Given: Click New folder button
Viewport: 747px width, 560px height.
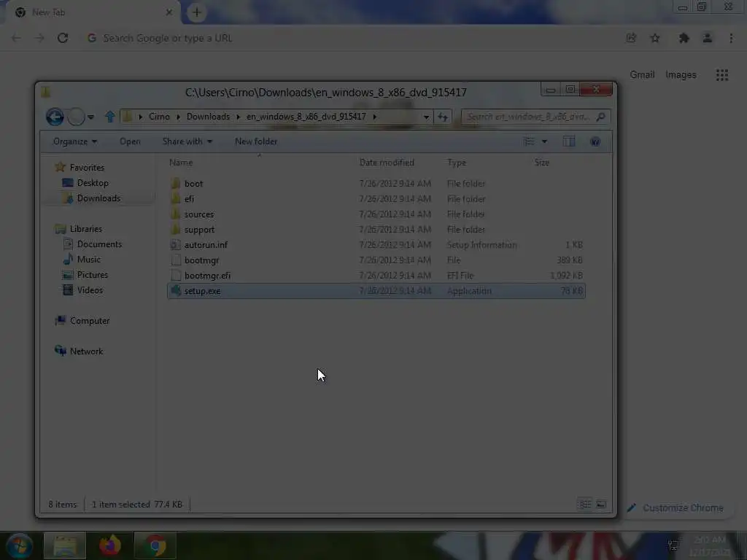Looking at the screenshot, I should (256, 141).
